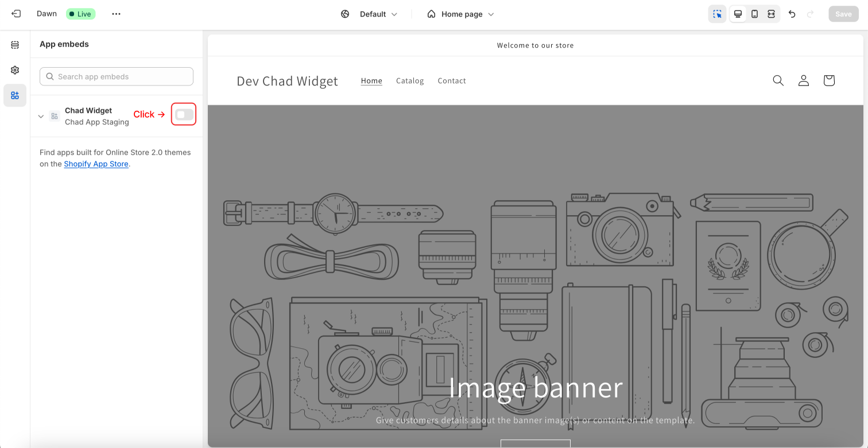The image size is (868, 448).
Task: Click the undo arrow icon
Action: click(x=792, y=14)
